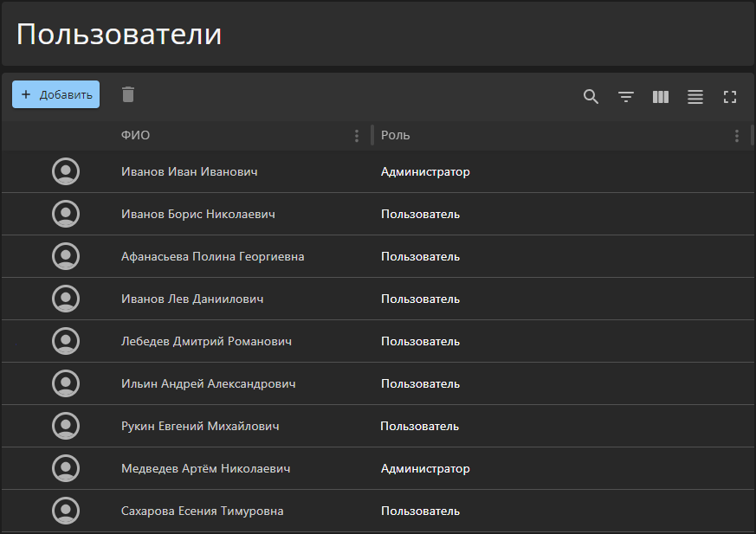Click Пользователь role of Иванов Борис Николаевич
The image size is (756, 534).
tap(420, 214)
